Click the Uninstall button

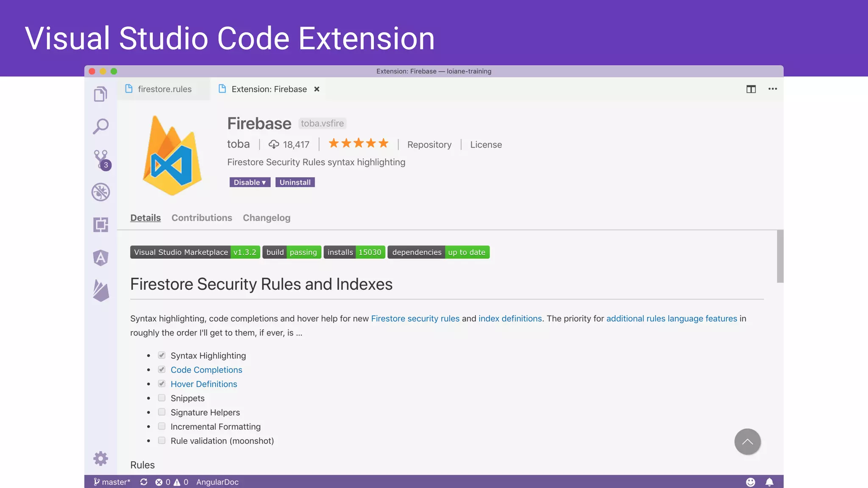[295, 182]
